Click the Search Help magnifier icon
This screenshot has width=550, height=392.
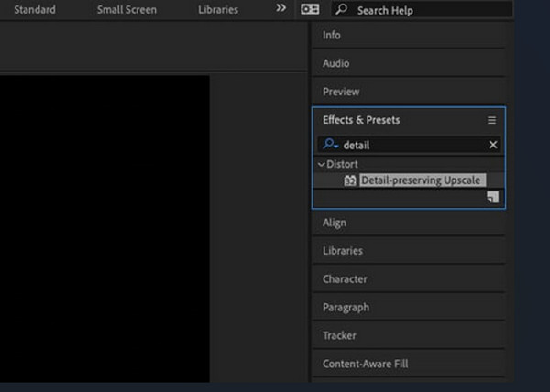(x=341, y=9)
